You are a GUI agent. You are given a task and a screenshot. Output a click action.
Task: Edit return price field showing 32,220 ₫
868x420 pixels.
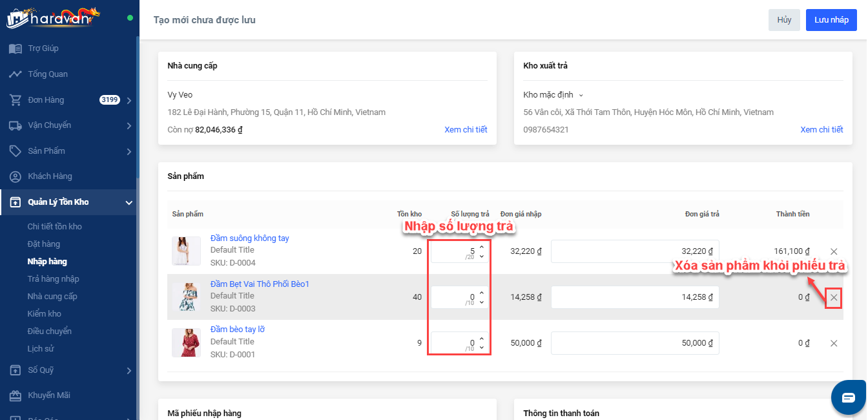pyautogui.click(x=635, y=251)
